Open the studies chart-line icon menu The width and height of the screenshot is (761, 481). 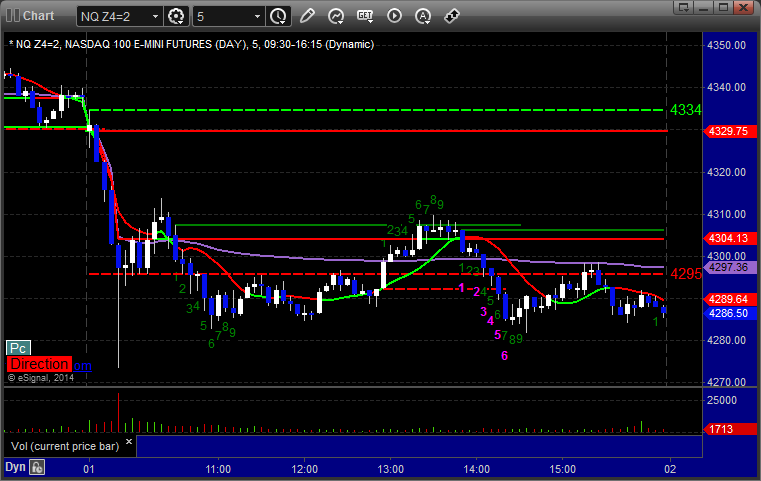pos(336,16)
